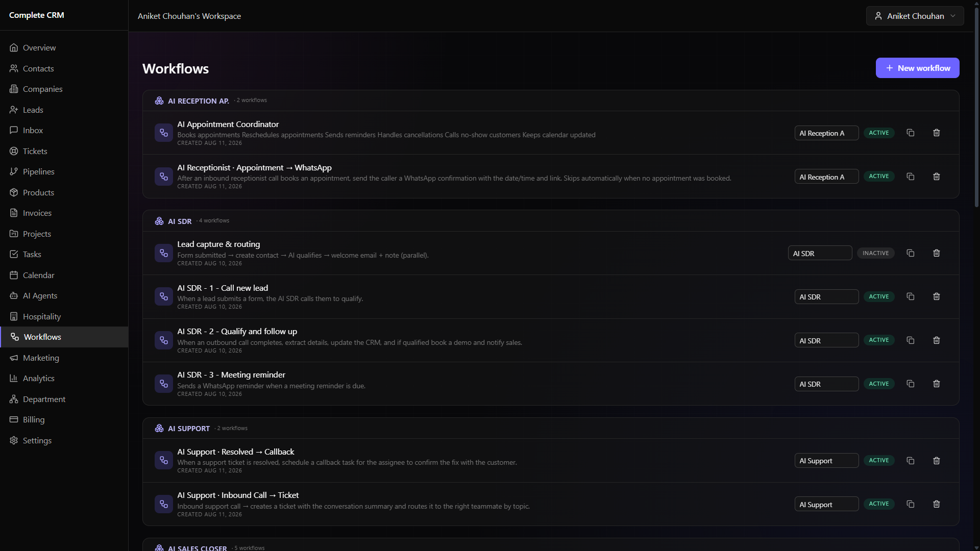Delete AI Support Inbound Call Ticket workflow

[936, 504]
